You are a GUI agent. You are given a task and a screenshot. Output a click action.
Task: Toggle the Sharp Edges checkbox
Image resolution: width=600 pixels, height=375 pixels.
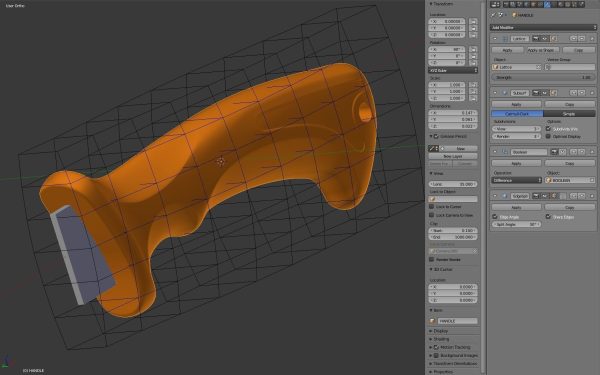(548, 217)
